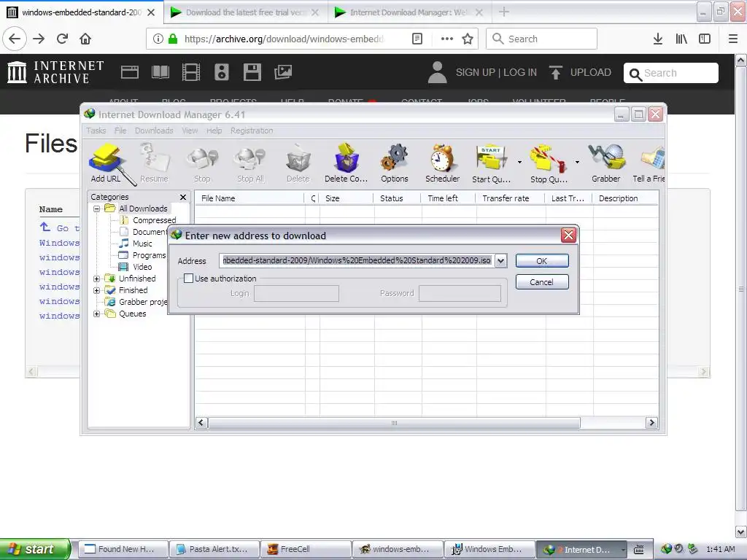Open the Grabber tool icon
The height and width of the screenshot is (560, 747).
click(x=606, y=163)
